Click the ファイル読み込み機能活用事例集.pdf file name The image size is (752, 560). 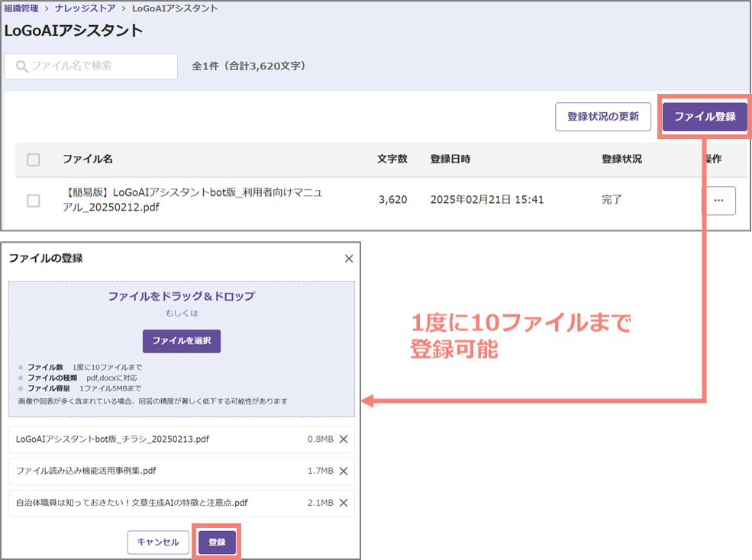point(86,471)
